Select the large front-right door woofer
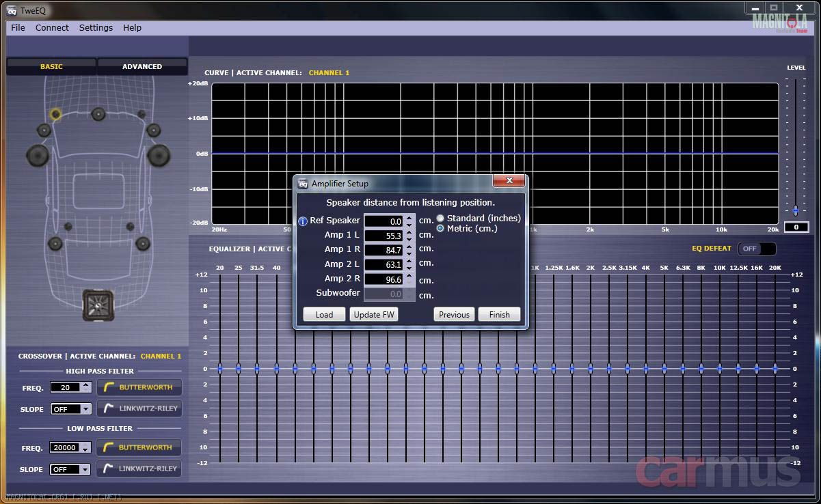This screenshot has width=821, height=504. point(158,155)
